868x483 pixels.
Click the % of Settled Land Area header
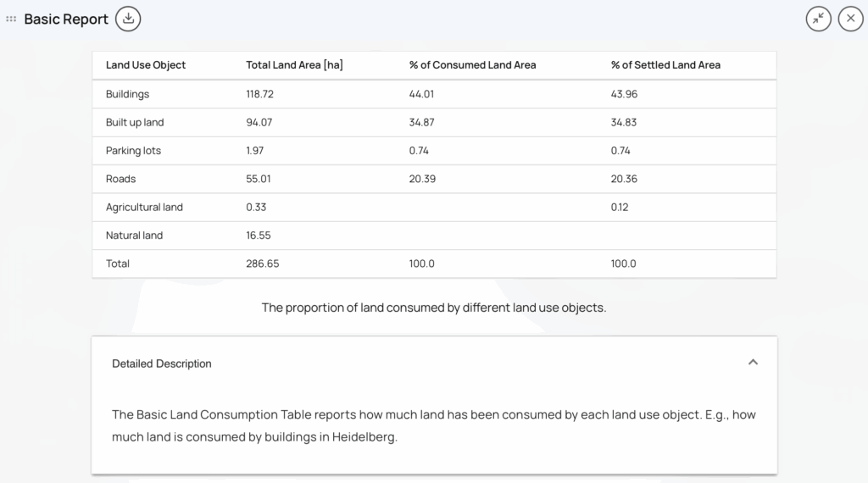tap(665, 65)
